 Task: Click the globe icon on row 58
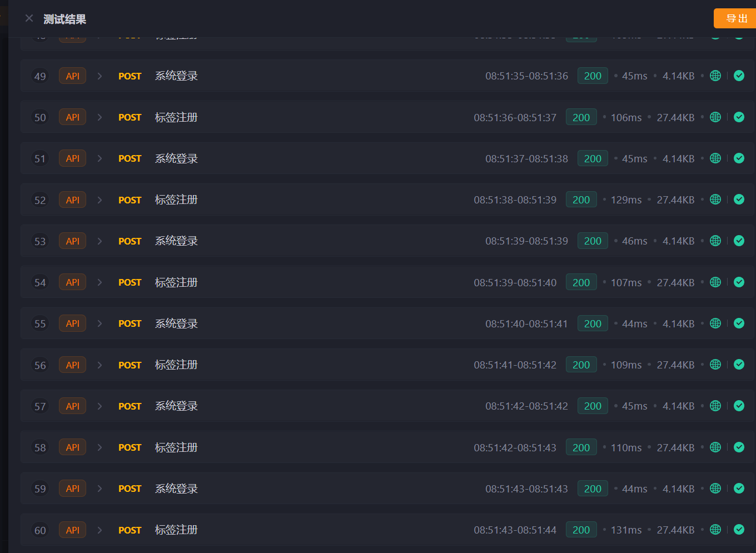click(x=715, y=447)
